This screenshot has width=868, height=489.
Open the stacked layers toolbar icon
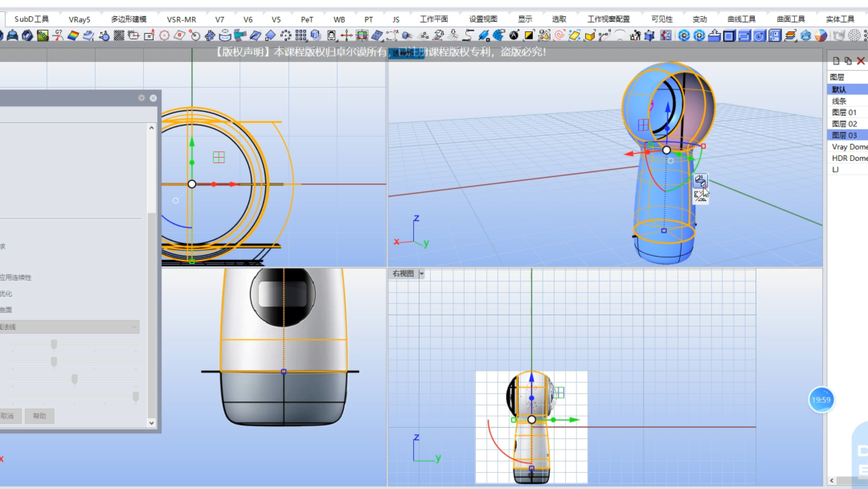point(791,35)
